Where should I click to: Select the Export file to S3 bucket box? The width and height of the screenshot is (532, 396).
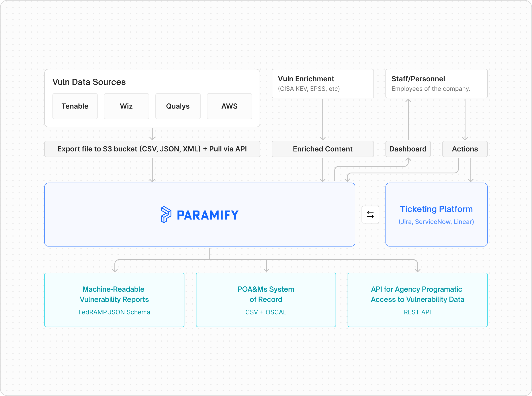152,149
